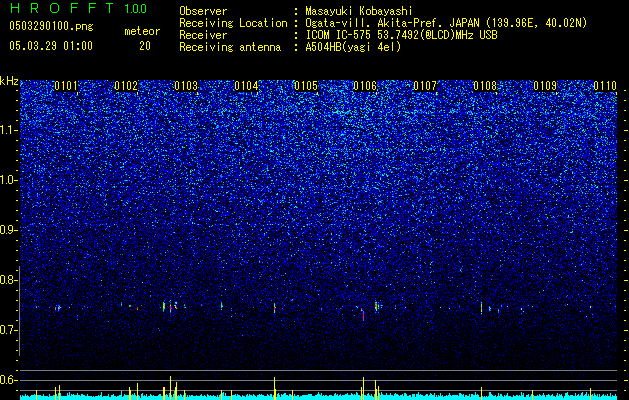The image size is (629, 400).
Task: Select the file name 0503290100.png
Action: [x=51, y=26]
